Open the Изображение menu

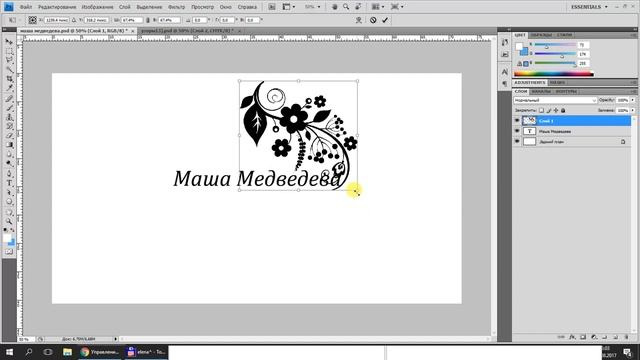tap(97, 7)
